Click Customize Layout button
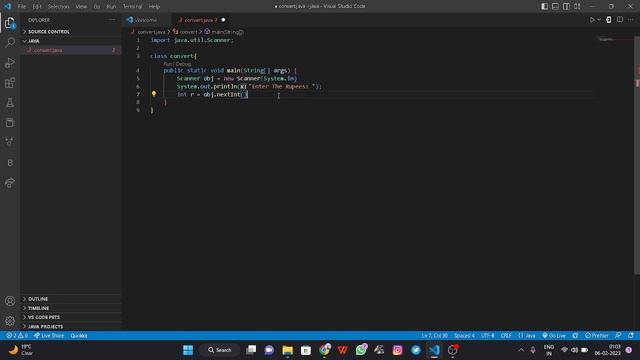The width and height of the screenshot is (640, 360). click(x=577, y=6)
